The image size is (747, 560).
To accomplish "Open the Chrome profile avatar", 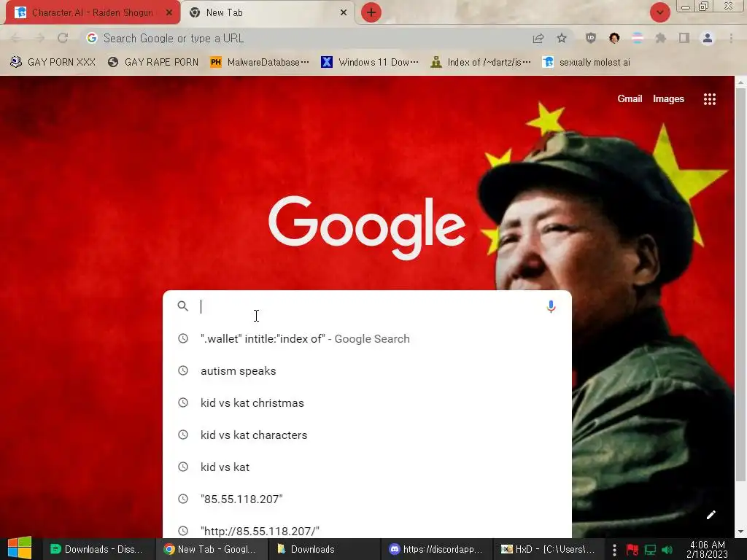I will [x=708, y=38].
